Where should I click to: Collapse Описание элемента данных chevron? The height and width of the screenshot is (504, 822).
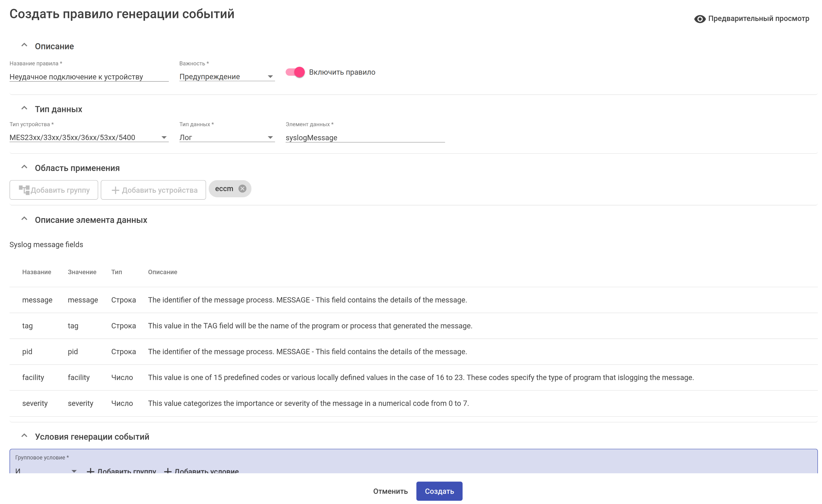[x=24, y=219]
